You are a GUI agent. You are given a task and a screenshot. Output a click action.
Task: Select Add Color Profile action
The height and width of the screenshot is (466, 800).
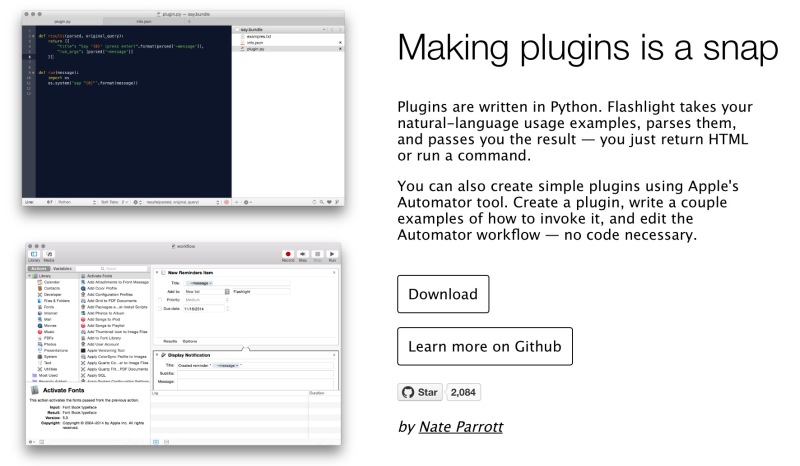101,288
